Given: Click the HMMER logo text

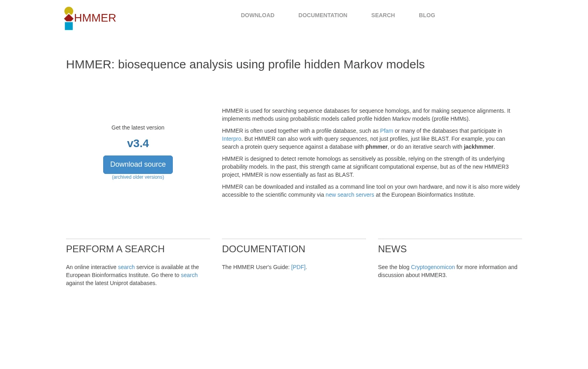Looking at the screenshot, I should (95, 18).
